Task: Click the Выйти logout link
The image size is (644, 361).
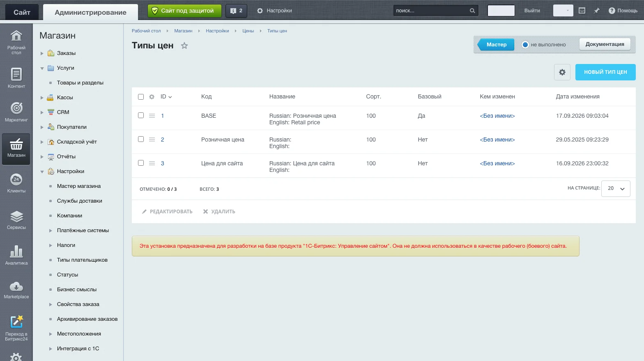Action: pos(532,11)
